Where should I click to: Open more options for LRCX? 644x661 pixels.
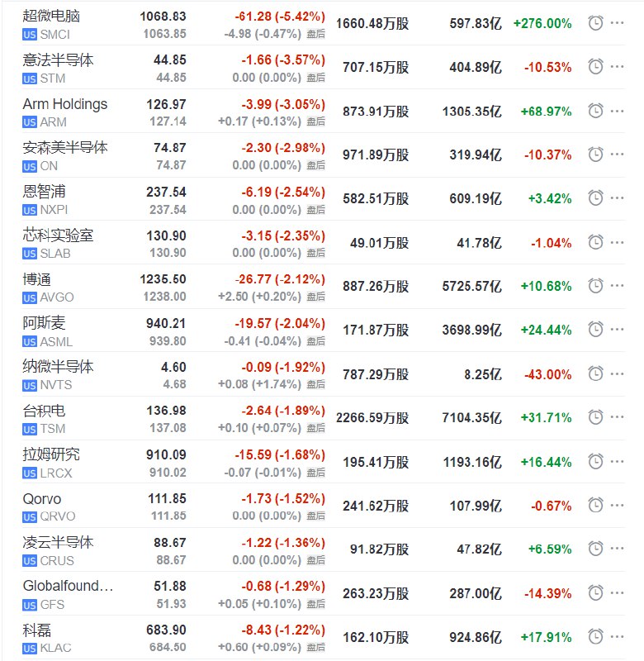tap(617, 462)
